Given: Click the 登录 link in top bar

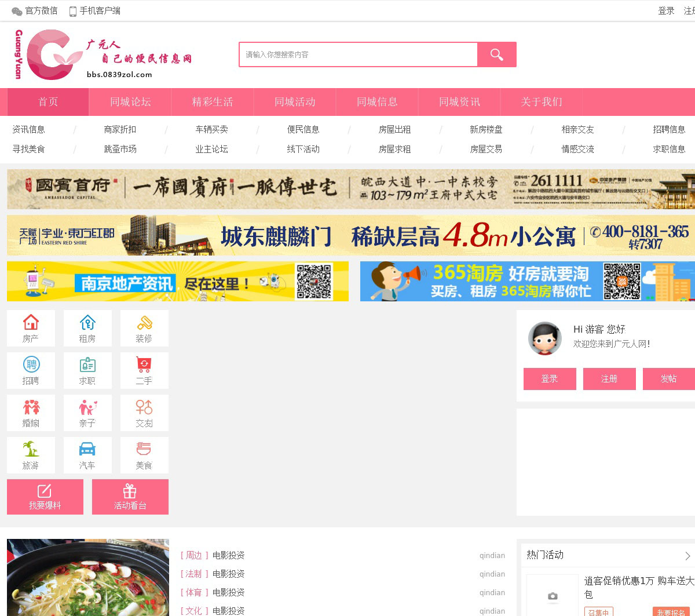Looking at the screenshot, I should tap(666, 11).
